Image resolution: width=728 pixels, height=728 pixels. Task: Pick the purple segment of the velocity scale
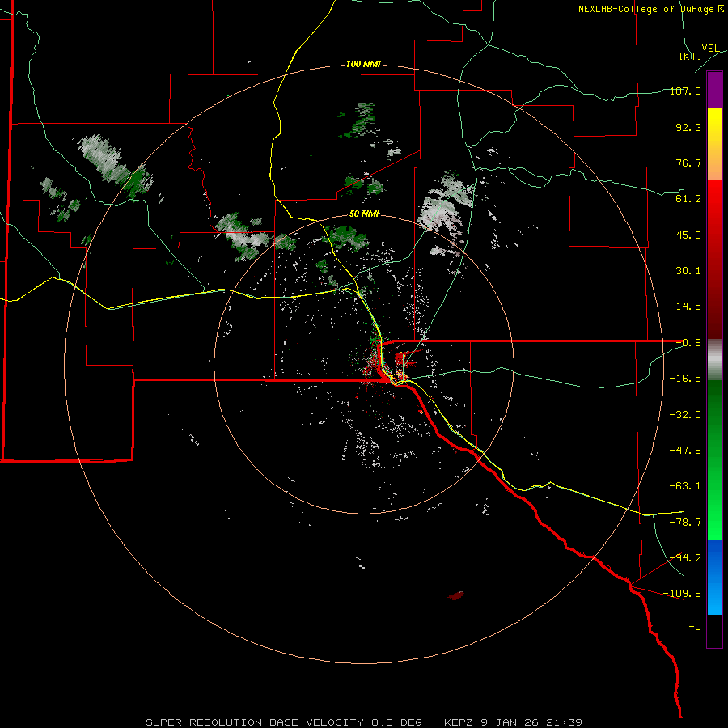point(714,90)
